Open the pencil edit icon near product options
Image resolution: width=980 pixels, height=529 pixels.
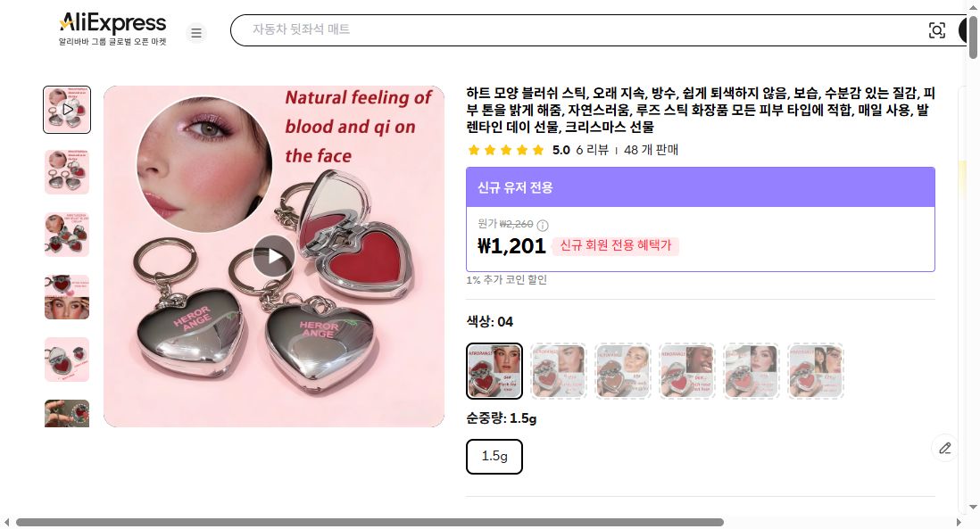click(945, 448)
